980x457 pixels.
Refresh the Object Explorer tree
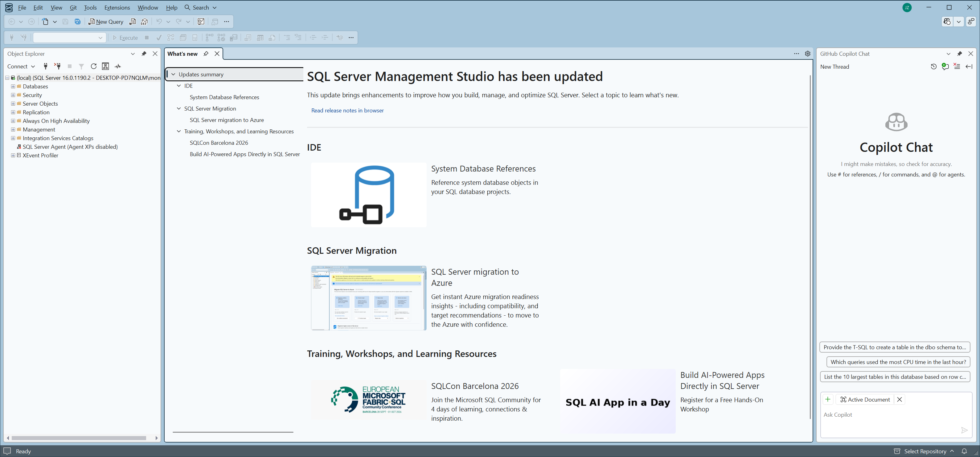tap(94, 66)
